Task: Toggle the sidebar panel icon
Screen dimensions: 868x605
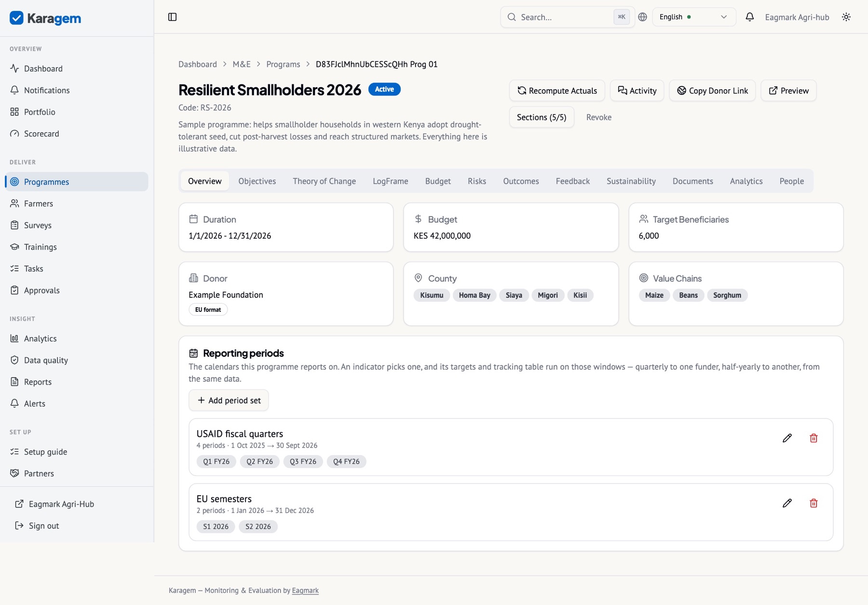Action: [172, 17]
